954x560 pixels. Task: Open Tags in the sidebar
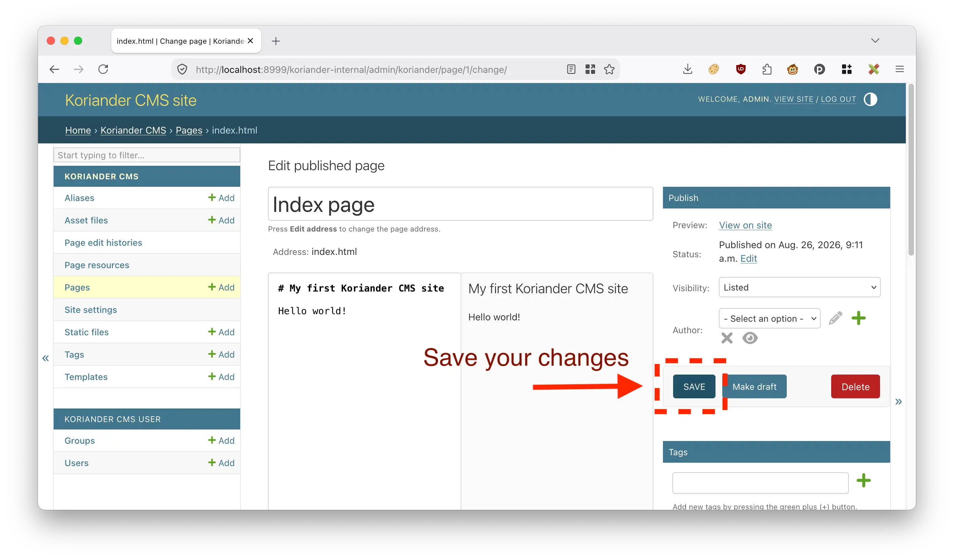tap(74, 354)
